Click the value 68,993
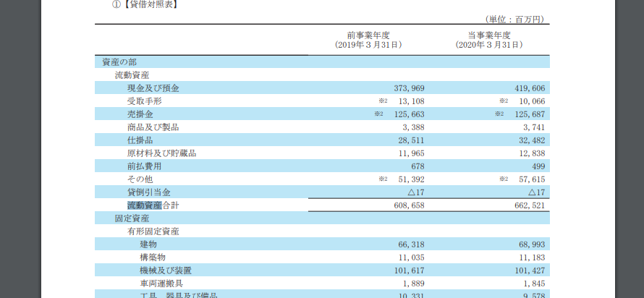This screenshot has height=298, width=644. click(x=532, y=244)
